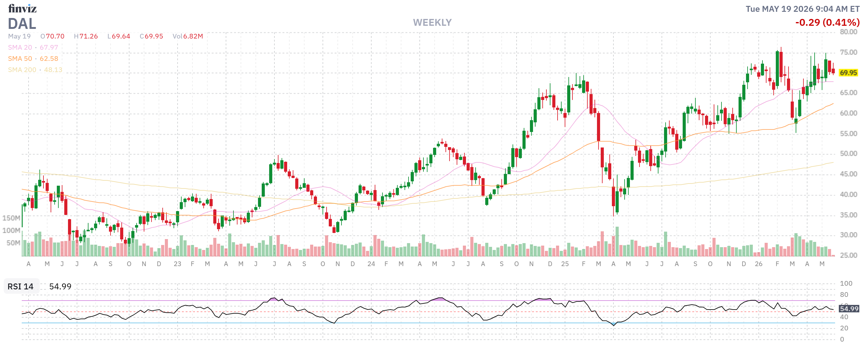Click the WEEKLY timeframe label

(432, 23)
